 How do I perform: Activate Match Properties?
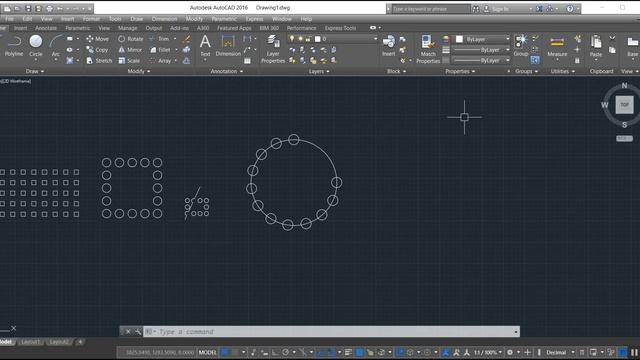coord(428,49)
